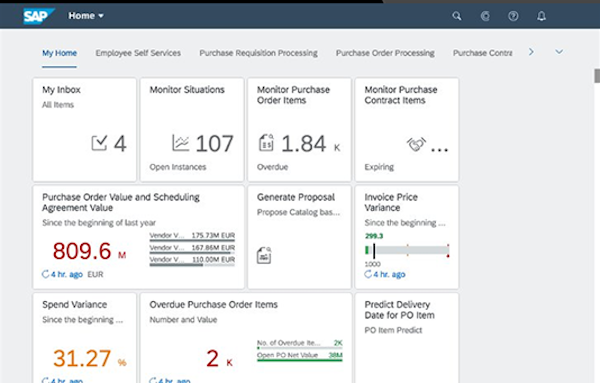
Task: Open Predict Delivery Date for PO Item tile
Action: tap(407, 338)
